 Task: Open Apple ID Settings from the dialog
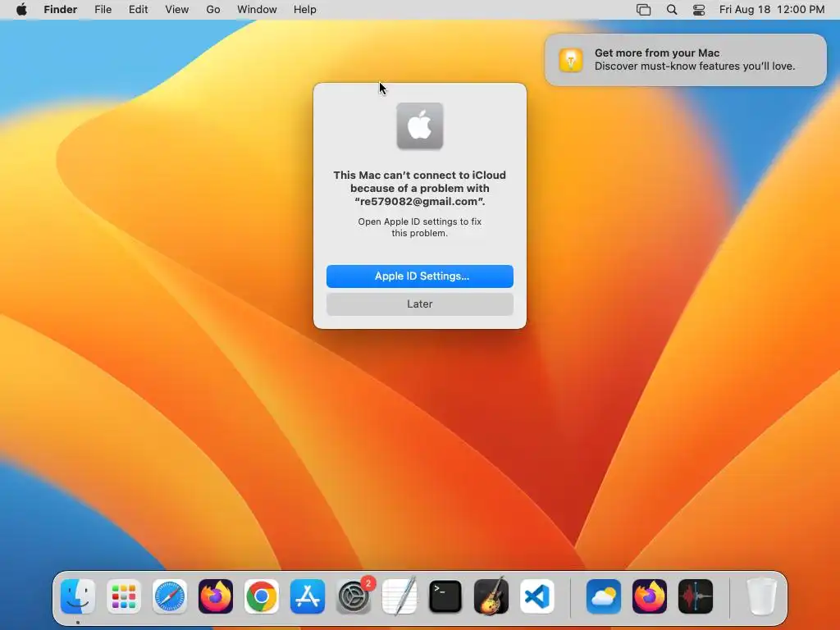click(x=419, y=276)
